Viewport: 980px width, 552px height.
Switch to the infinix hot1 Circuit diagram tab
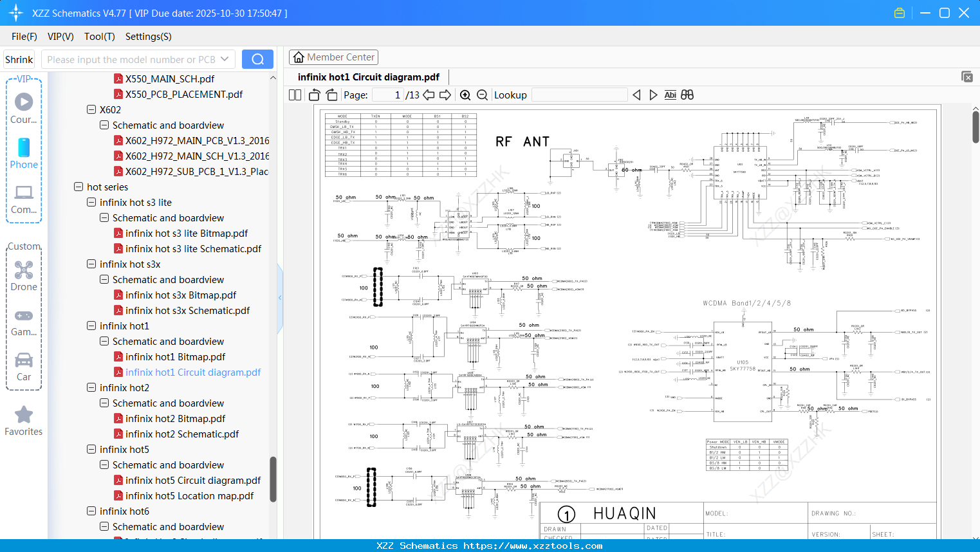click(367, 77)
